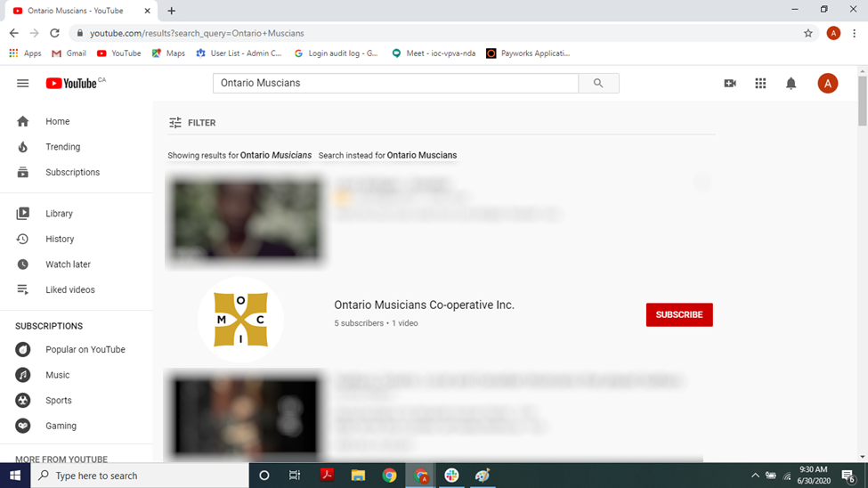Click the browser address bar
Viewport: 868px width, 488px height.
click(442, 33)
